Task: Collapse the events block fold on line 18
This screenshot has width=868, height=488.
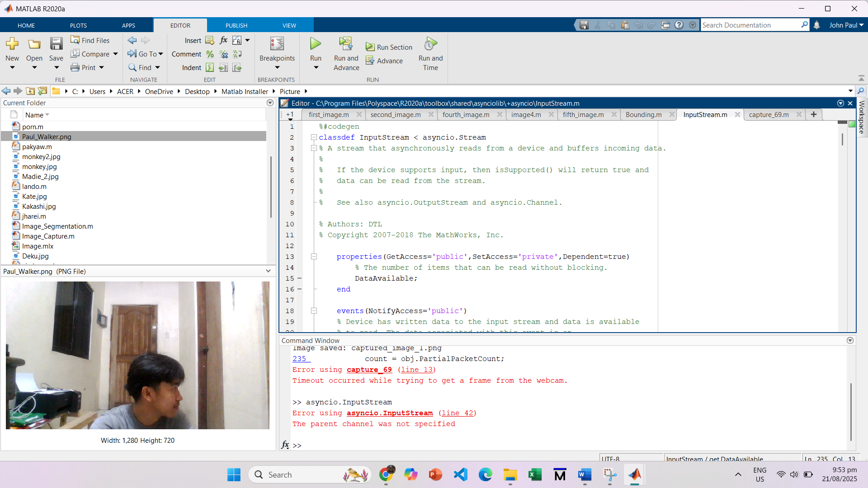Action: tap(313, 311)
